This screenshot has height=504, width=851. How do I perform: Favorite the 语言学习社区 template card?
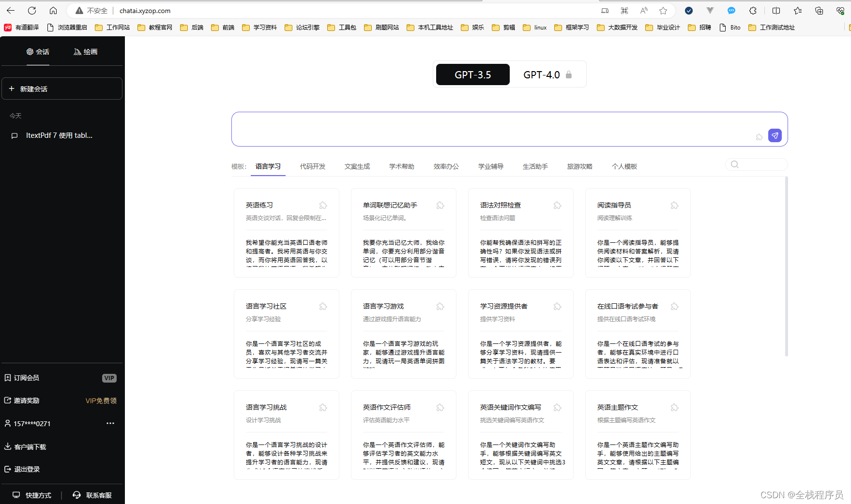323,307
